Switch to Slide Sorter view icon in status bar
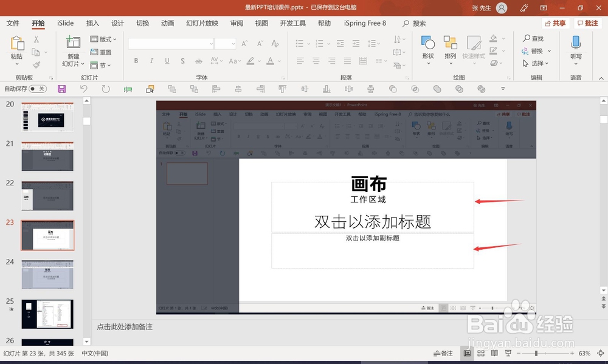The width and height of the screenshot is (608, 364). (x=480, y=352)
